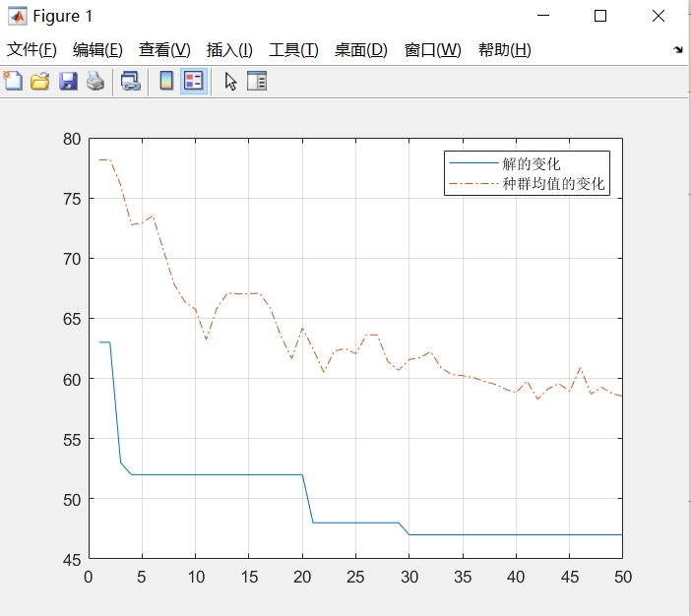Click the Link Plot toolbar icon
This screenshot has width=691, height=616.
(x=131, y=82)
